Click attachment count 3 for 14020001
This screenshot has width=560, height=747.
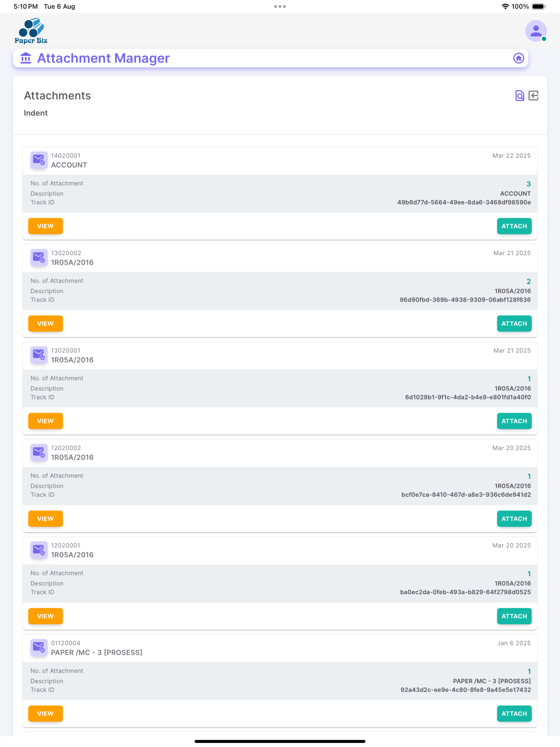point(529,184)
